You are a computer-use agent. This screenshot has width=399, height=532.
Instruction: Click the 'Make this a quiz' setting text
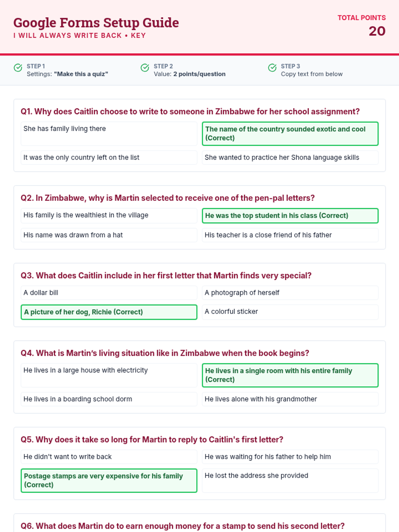[81, 74]
